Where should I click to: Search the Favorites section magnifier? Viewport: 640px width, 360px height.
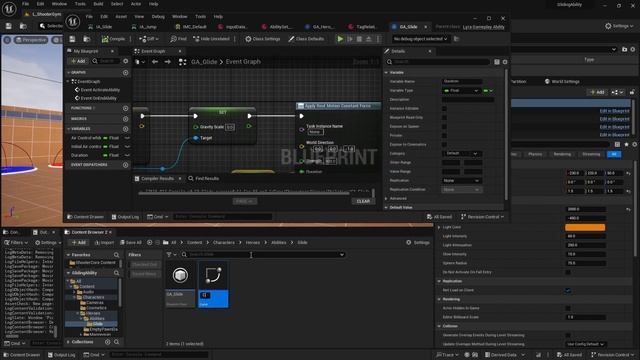point(117,255)
